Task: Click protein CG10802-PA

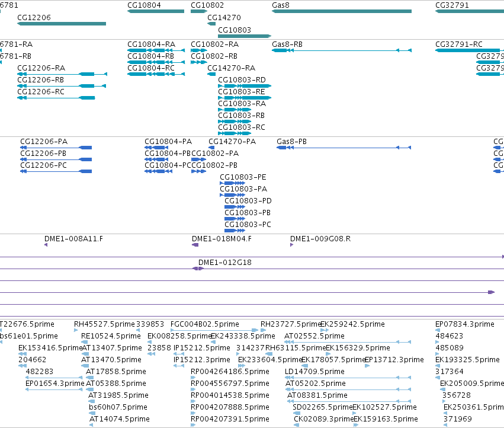Action: click(x=198, y=159)
